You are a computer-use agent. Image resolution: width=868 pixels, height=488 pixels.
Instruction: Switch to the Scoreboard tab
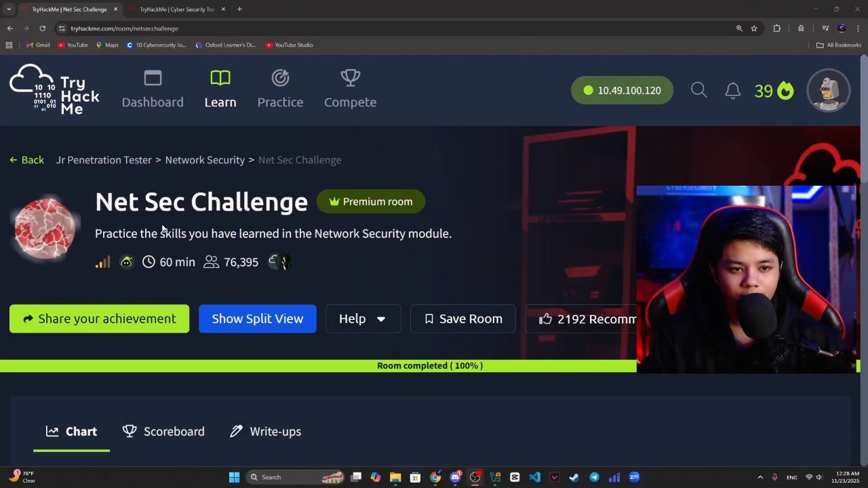(x=163, y=431)
